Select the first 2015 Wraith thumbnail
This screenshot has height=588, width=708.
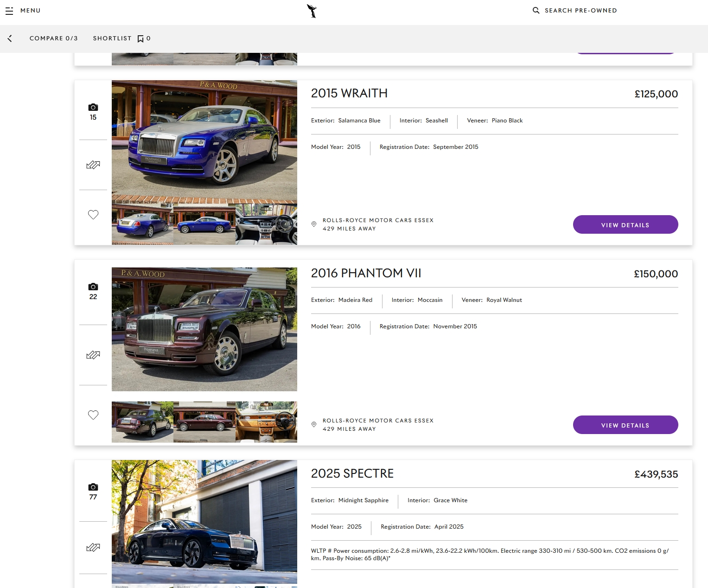click(142, 224)
